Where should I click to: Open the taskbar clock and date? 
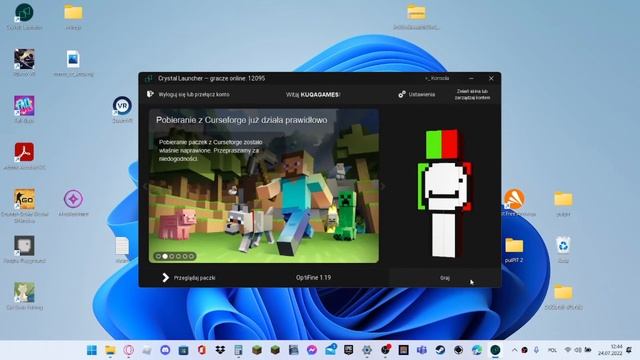pyautogui.click(x=610, y=350)
